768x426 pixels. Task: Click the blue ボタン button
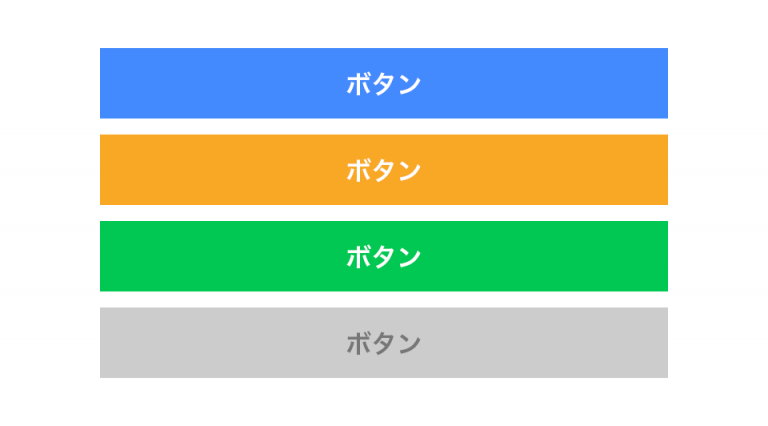[383, 84]
